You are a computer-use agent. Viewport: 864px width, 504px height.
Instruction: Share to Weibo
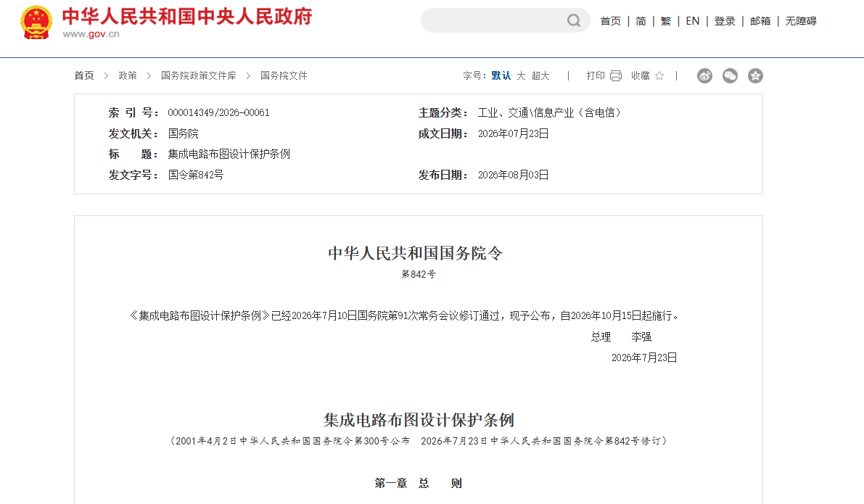[x=704, y=75]
